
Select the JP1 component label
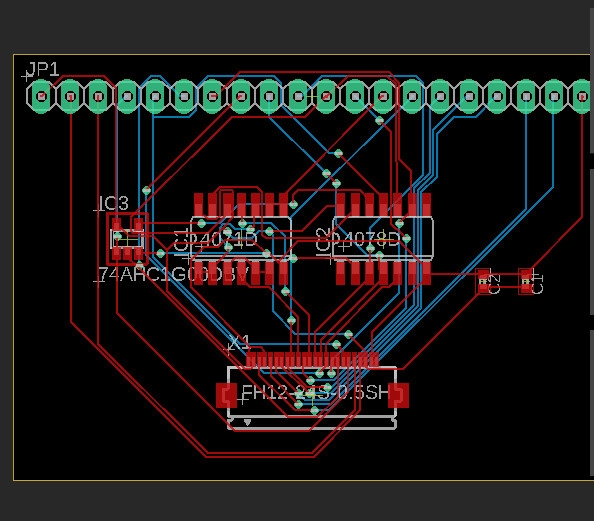click(x=44, y=70)
